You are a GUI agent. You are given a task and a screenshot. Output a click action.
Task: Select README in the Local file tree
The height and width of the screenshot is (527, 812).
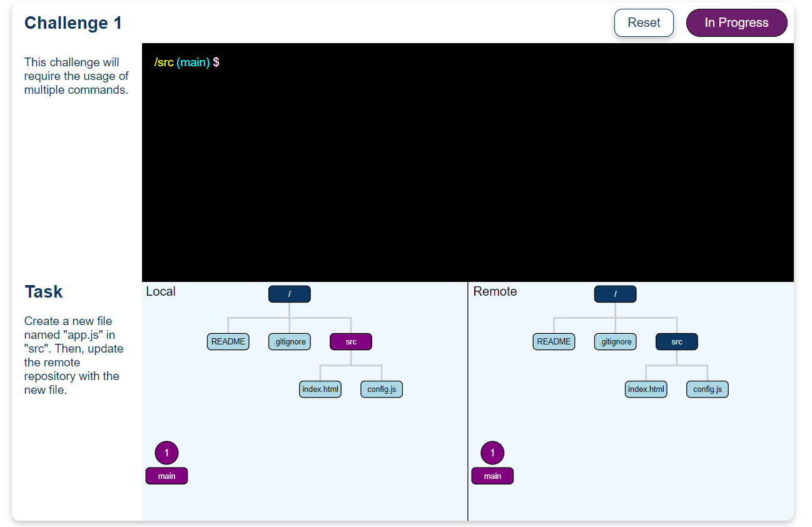pyautogui.click(x=228, y=341)
